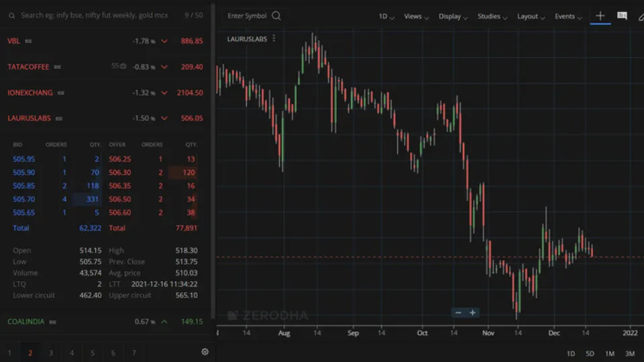Click bid price 505.85
The height and width of the screenshot is (362, 644).
(24, 186)
